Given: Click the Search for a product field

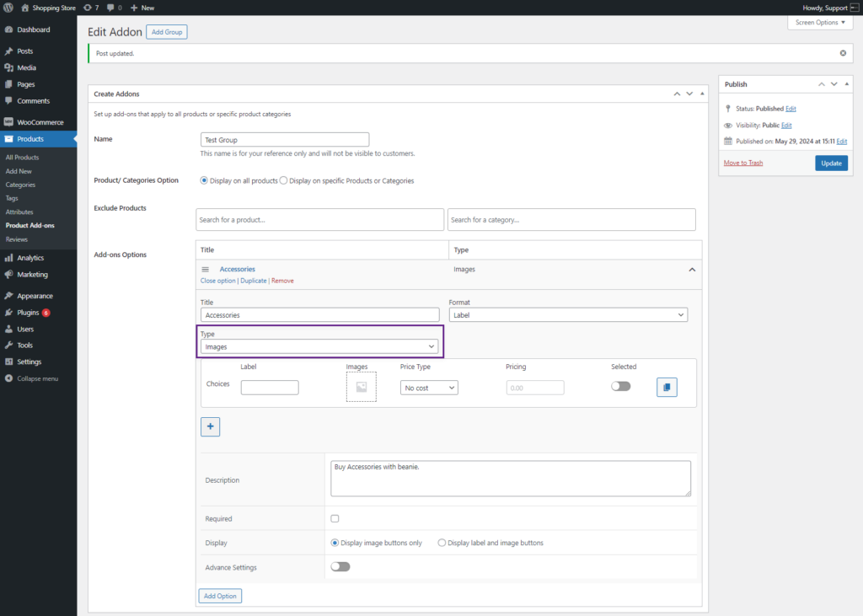Looking at the screenshot, I should pyautogui.click(x=319, y=220).
